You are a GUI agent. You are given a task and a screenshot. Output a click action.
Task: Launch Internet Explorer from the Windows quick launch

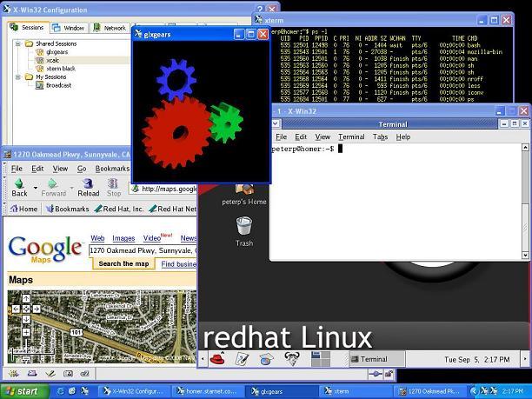pos(61,391)
